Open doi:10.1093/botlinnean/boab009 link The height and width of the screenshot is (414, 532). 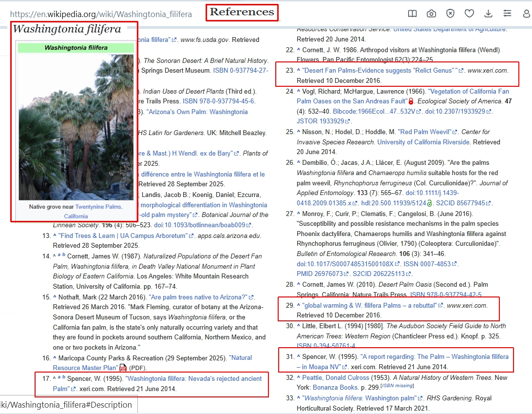coord(202,225)
